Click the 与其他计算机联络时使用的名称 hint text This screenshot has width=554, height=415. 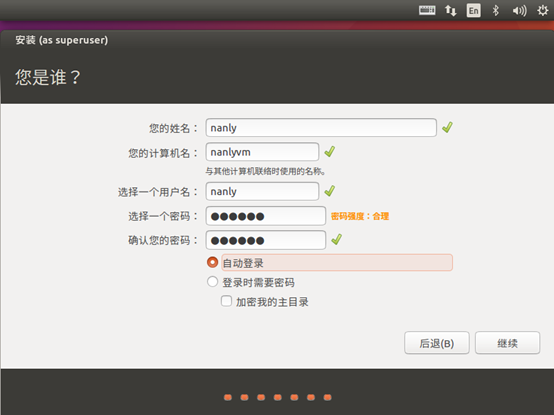coord(265,171)
